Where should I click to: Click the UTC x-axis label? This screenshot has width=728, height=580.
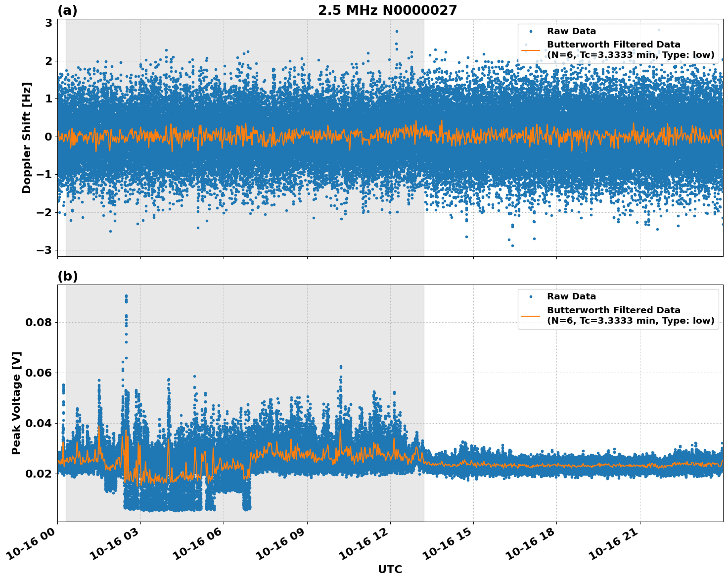390,570
